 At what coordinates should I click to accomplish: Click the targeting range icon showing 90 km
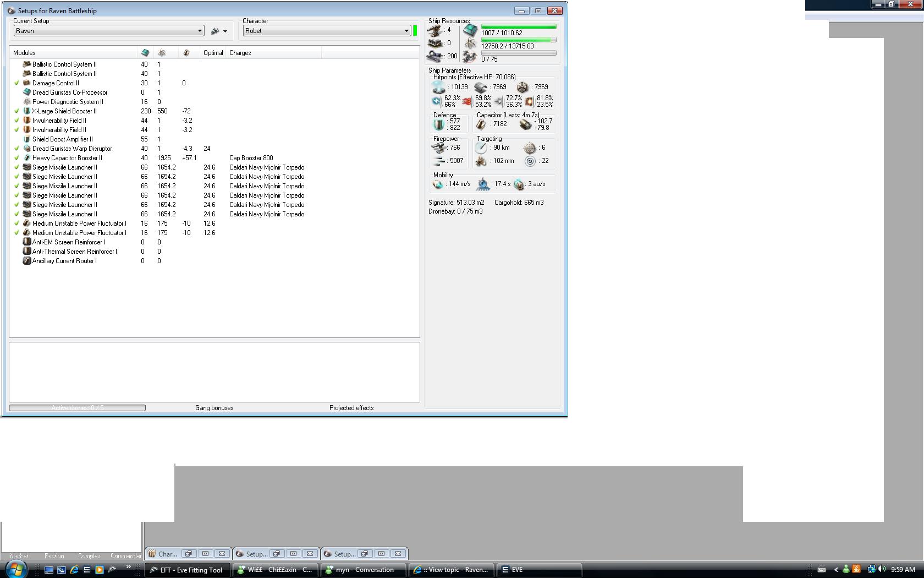click(x=482, y=148)
